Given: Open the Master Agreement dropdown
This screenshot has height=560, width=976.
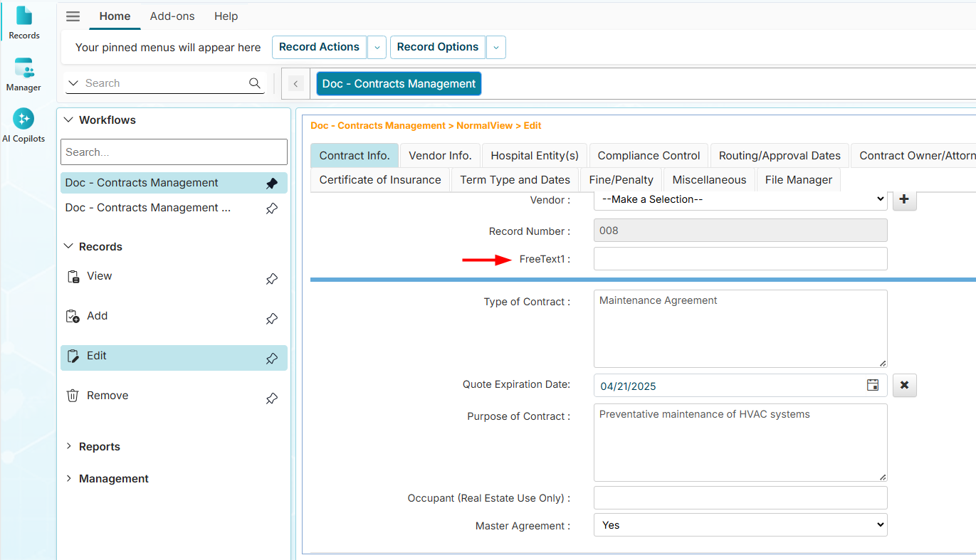Looking at the screenshot, I should coord(740,525).
